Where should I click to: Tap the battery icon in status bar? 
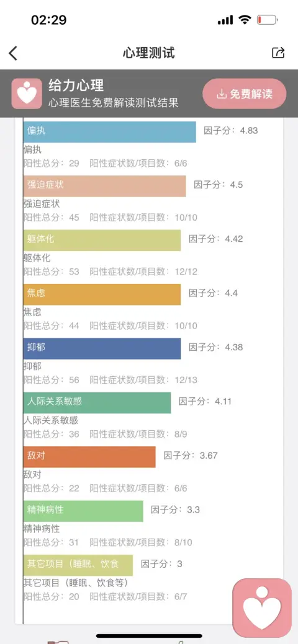pos(267,20)
